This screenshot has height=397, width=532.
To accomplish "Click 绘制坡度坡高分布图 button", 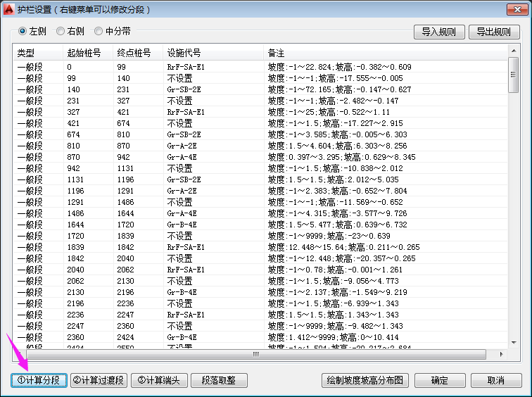I will tap(365, 380).
